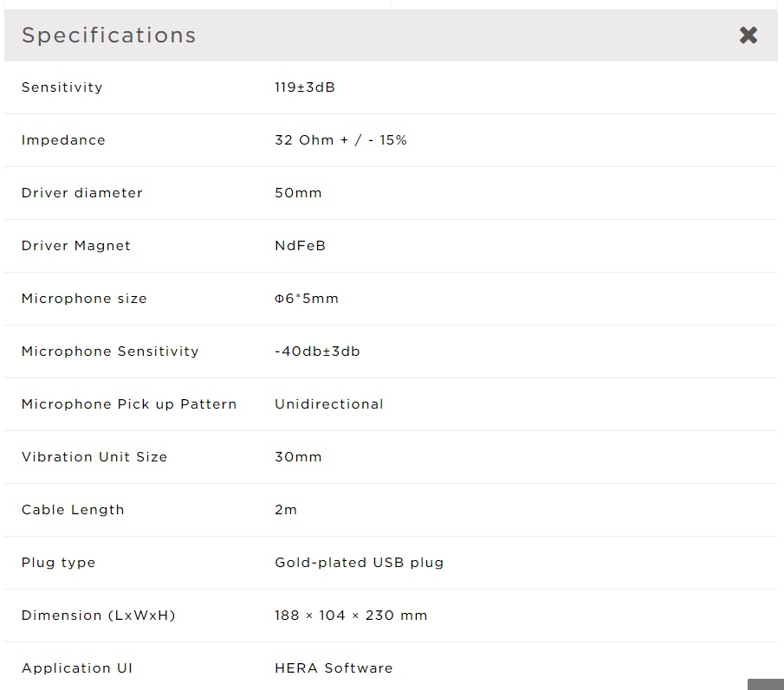
Task: Click the 119±3dB sensitivity value
Action: pos(305,87)
